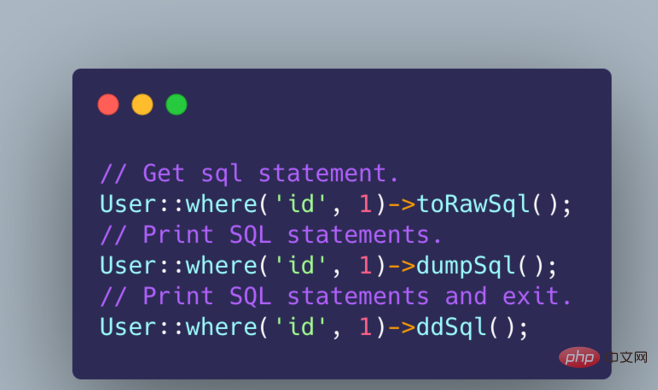
Task: Click 'id' string in toRawSql line
Action: click(x=300, y=204)
